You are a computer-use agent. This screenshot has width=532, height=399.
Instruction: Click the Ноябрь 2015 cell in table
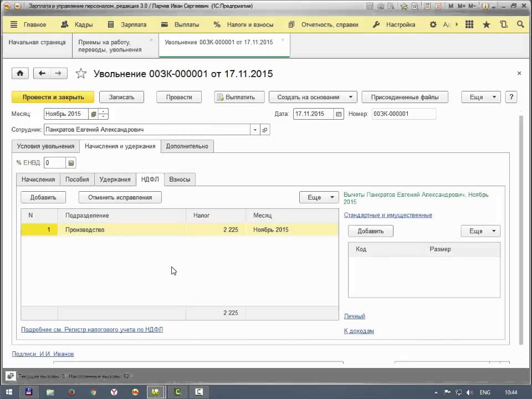[292, 229]
